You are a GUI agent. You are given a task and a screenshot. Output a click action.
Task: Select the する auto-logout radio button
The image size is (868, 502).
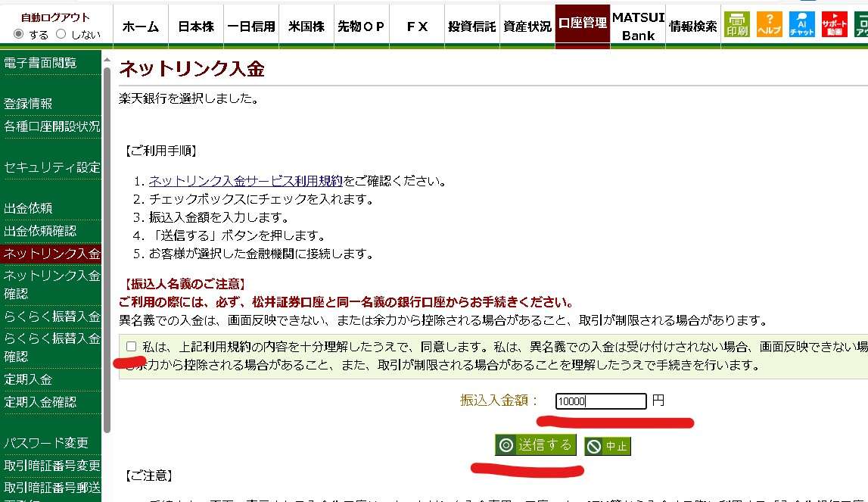coord(18,34)
